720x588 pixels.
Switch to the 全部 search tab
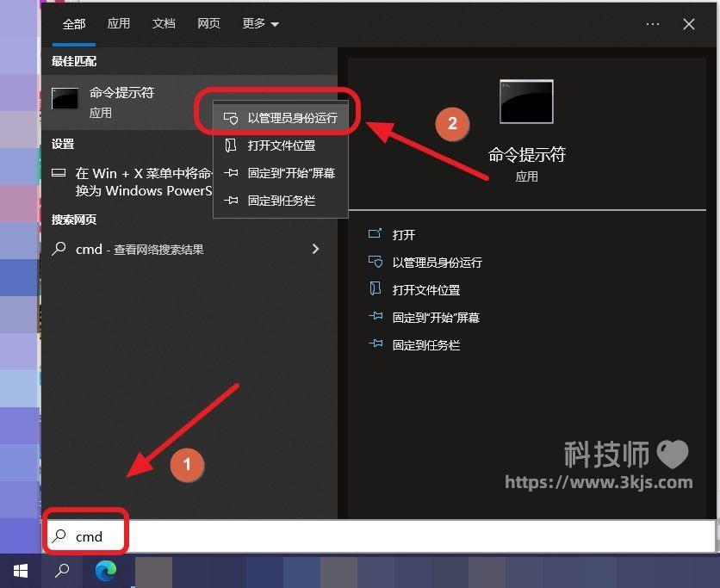(x=74, y=24)
